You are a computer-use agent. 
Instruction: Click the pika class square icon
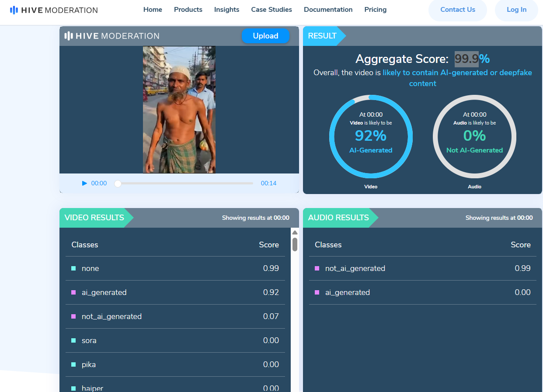click(x=73, y=364)
